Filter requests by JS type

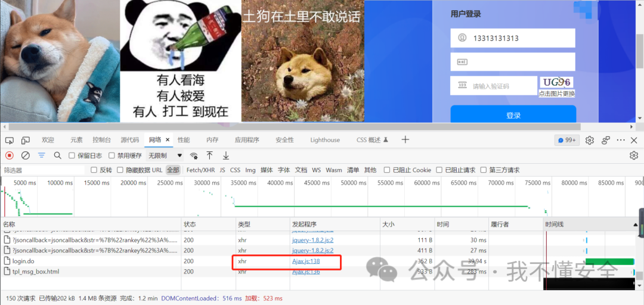click(x=222, y=170)
